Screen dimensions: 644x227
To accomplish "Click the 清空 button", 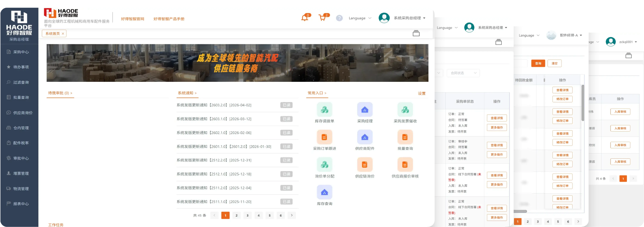I will pyautogui.click(x=554, y=63).
